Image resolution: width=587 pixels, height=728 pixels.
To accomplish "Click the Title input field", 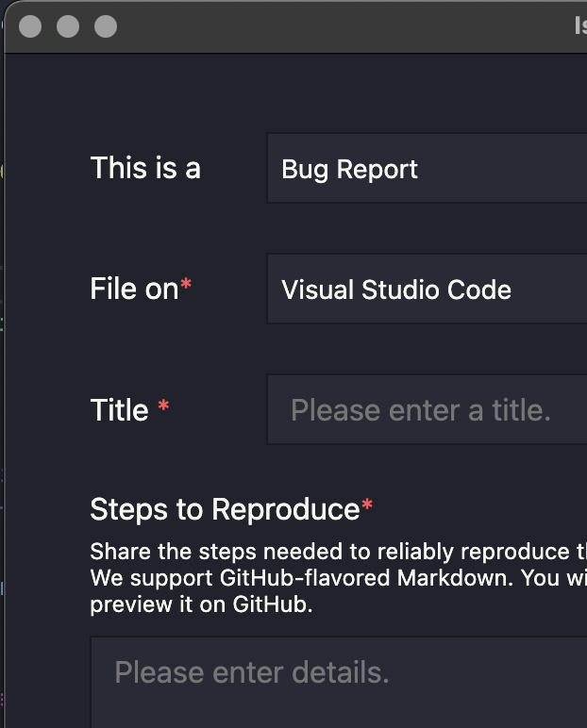I will 427,409.
